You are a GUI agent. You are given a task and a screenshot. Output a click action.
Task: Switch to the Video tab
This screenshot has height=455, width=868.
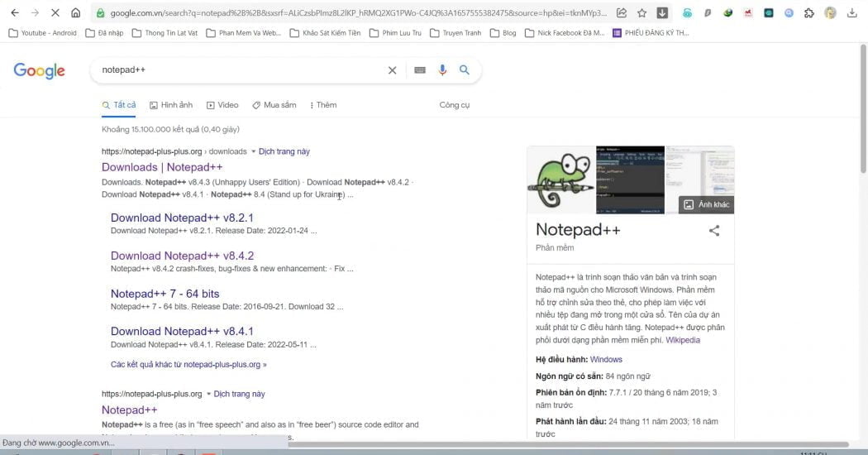(222, 105)
